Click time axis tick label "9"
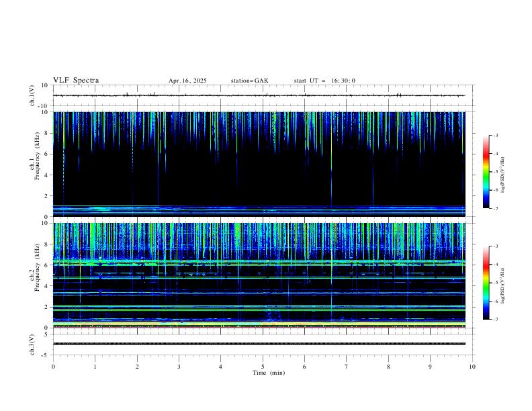This screenshot has width=532, height=411. pos(430,367)
